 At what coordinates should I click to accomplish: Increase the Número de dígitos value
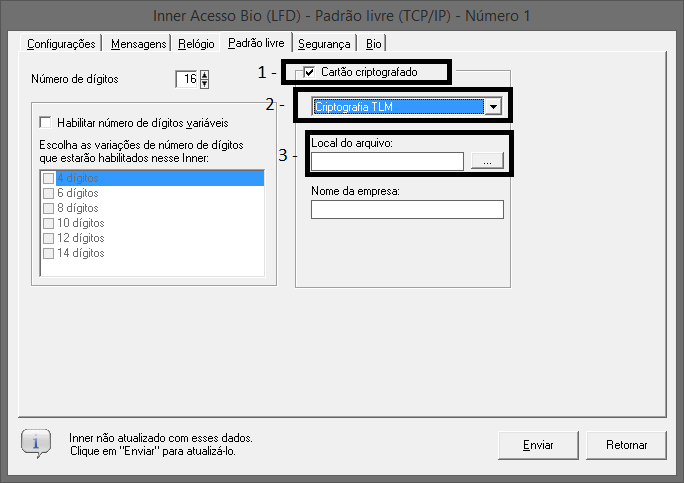[x=205, y=75]
